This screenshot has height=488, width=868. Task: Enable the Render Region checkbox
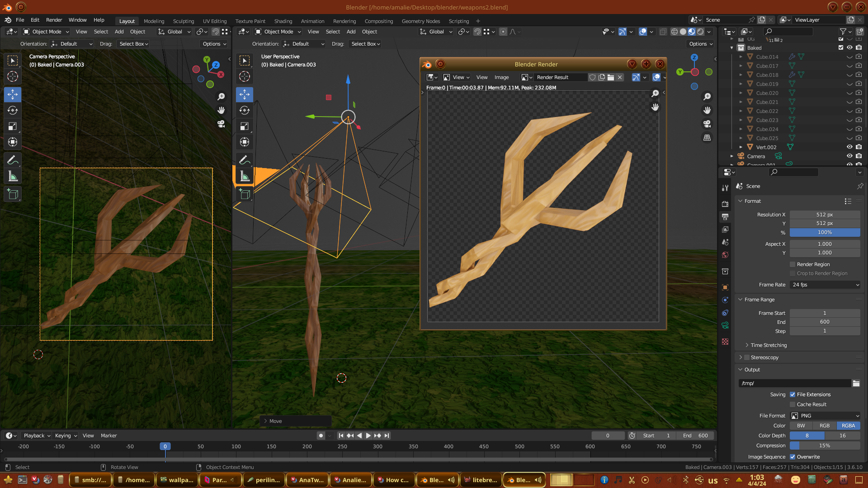[793, 264]
